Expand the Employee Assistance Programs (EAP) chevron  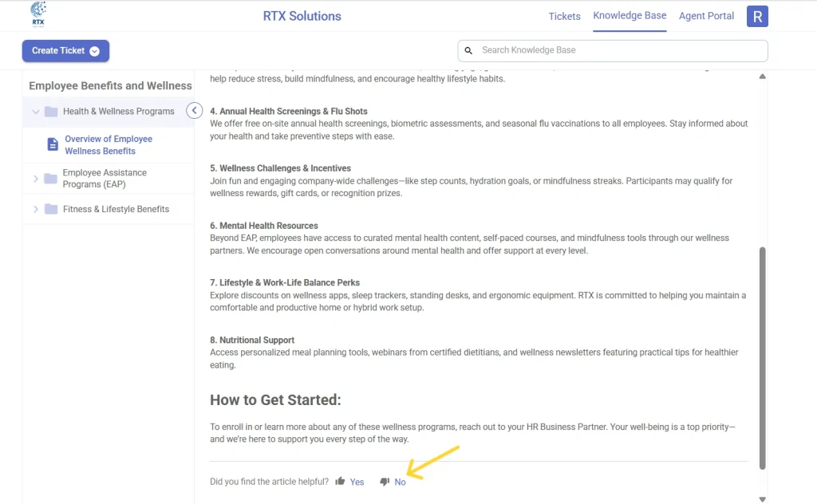pyautogui.click(x=35, y=179)
